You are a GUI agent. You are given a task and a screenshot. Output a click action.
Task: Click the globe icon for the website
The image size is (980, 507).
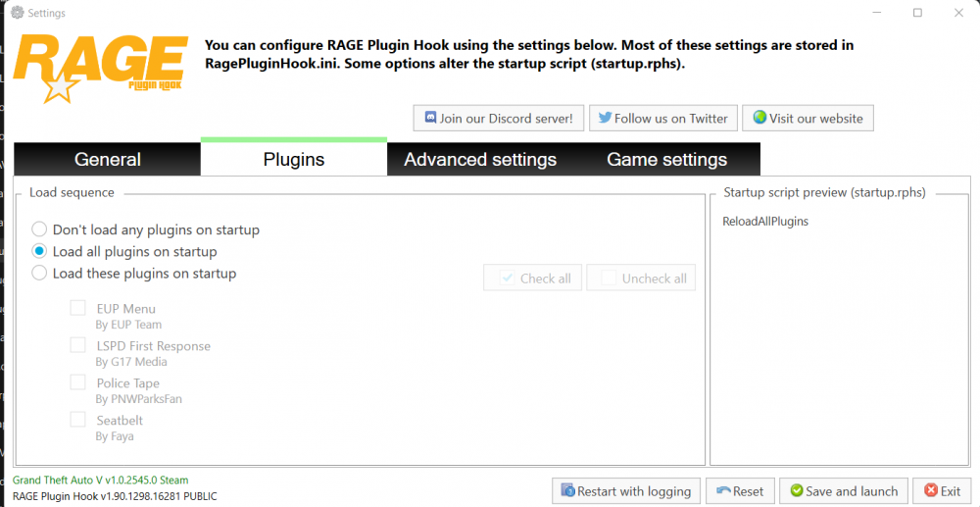(x=759, y=119)
